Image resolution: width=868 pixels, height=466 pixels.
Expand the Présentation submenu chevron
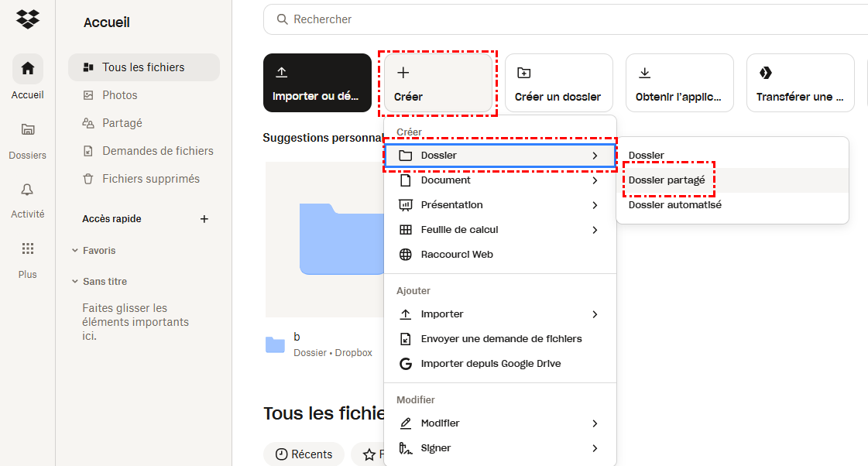(x=595, y=205)
